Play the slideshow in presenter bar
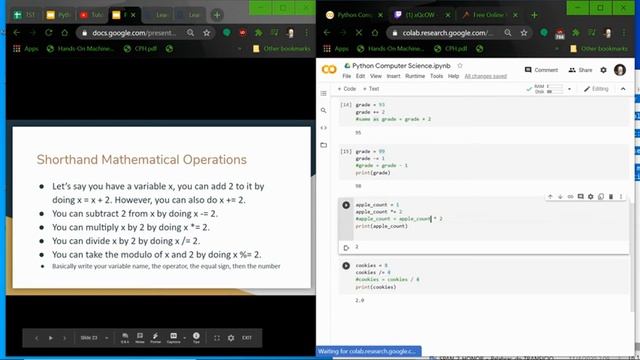The height and width of the screenshot is (360, 640). click(51, 338)
